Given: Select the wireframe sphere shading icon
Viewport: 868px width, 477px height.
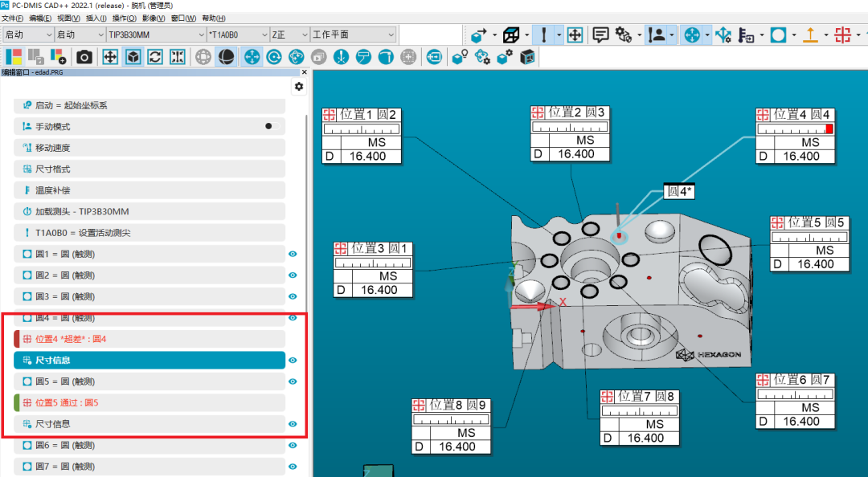Looking at the screenshot, I should (203, 56).
